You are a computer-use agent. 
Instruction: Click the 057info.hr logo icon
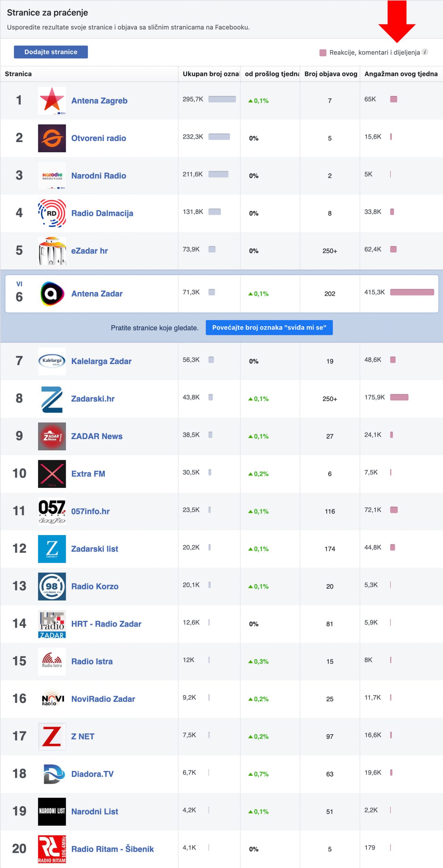(x=52, y=511)
